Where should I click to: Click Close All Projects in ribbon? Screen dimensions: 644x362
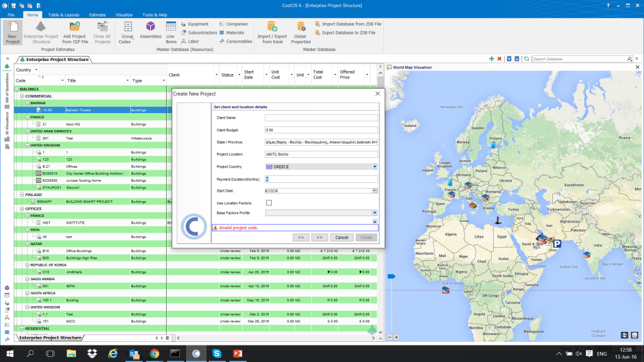click(x=102, y=33)
